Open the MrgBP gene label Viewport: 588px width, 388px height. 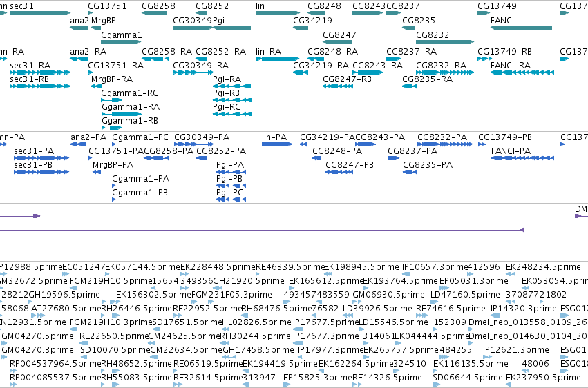point(104,21)
